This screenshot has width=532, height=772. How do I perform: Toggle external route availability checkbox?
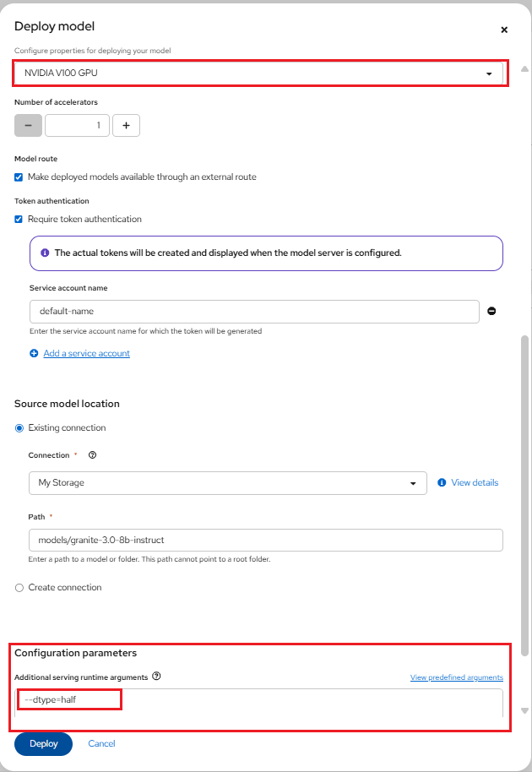click(x=19, y=177)
